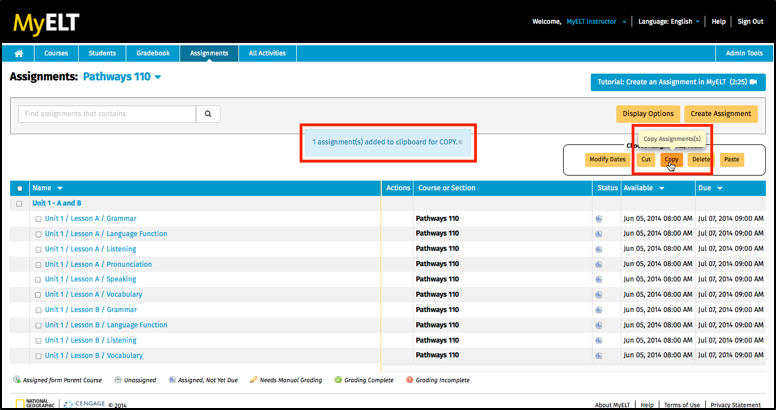Check Unit 1 / Lesson A / Listening checkbox
Image resolution: width=776 pixels, height=410 pixels.
(x=38, y=250)
